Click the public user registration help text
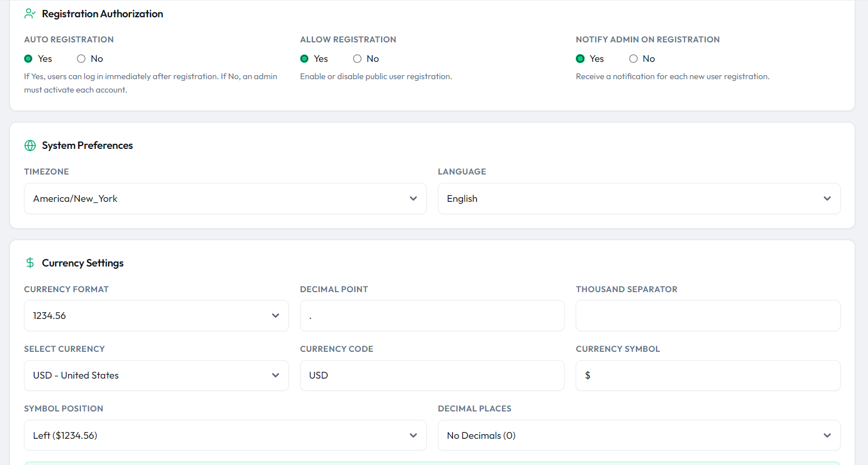 coord(376,76)
